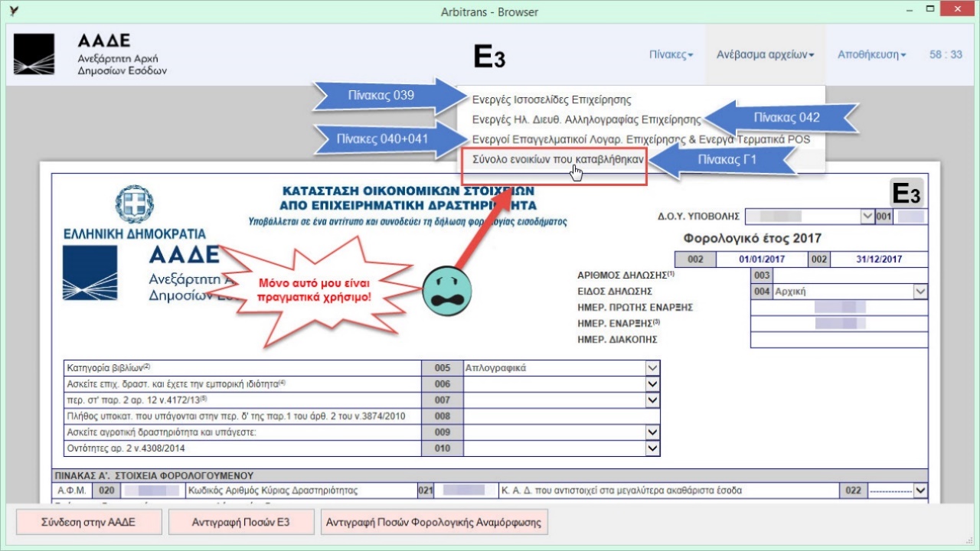Expand Κατηγορία βιβλίων dropdown field 005
Image resolution: width=980 pixels, height=551 pixels.
(652, 368)
